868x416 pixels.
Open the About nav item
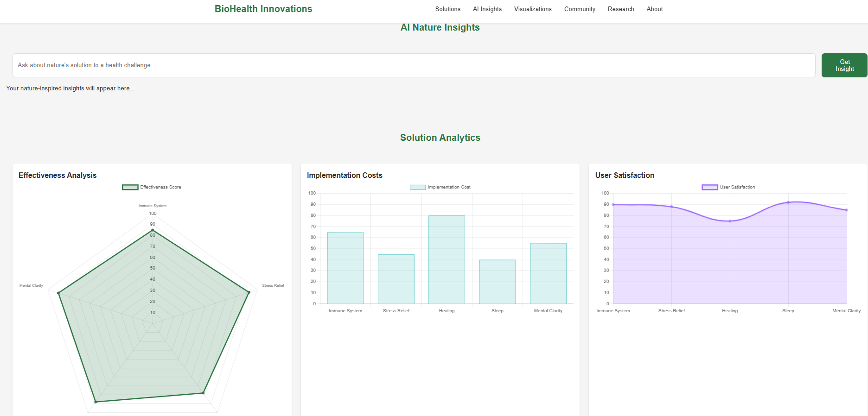coord(655,9)
